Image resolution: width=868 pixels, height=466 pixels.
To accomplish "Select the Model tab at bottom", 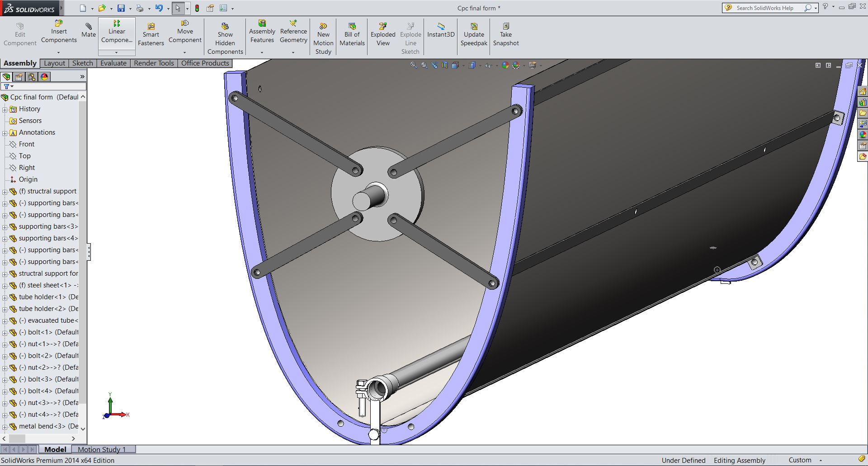I will [55, 449].
